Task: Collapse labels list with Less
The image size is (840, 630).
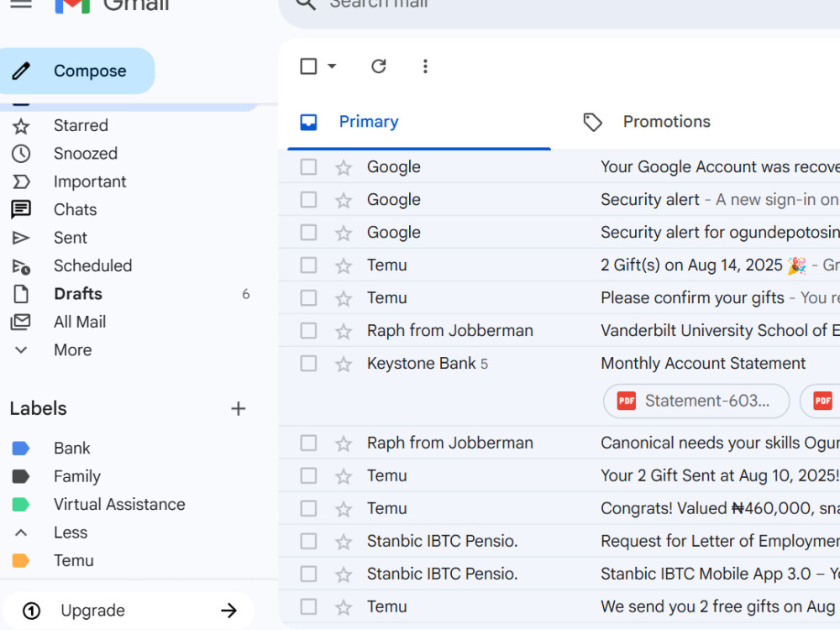Action: coord(71,533)
